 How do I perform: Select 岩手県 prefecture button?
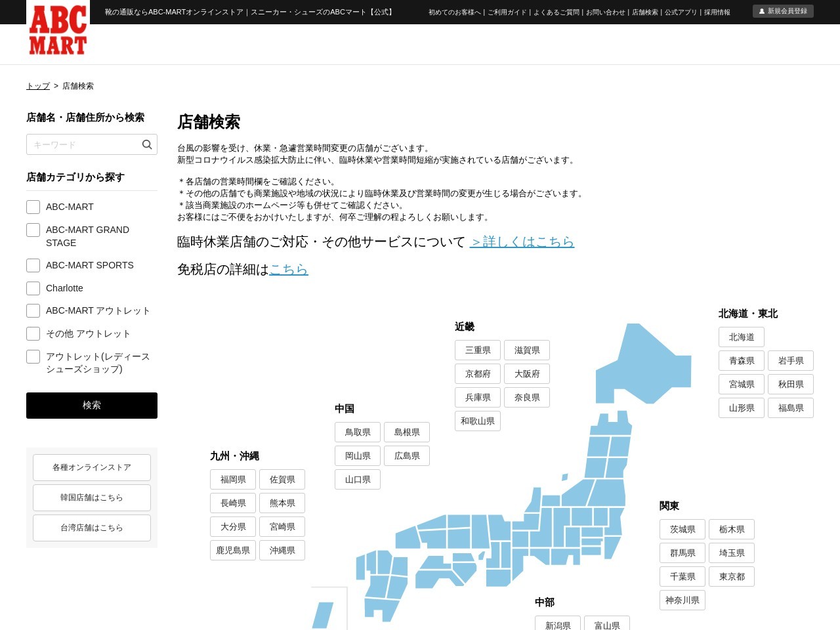click(791, 361)
